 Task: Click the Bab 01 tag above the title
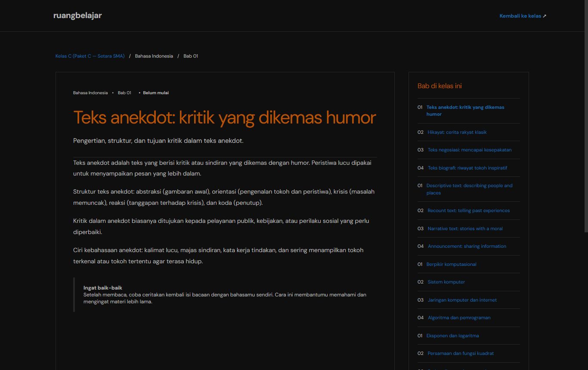pos(124,92)
